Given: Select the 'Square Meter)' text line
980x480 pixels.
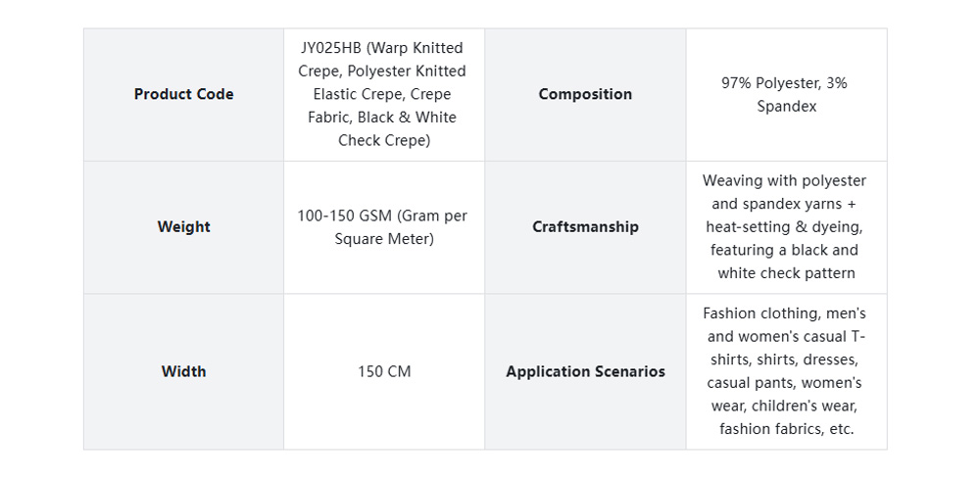Looking at the screenshot, I should click(384, 239).
